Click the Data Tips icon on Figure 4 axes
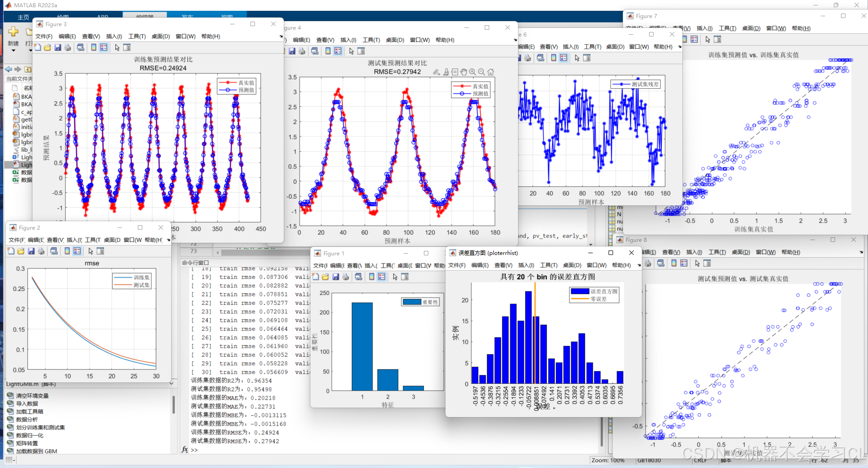The image size is (868, 468). [x=455, y=72]
